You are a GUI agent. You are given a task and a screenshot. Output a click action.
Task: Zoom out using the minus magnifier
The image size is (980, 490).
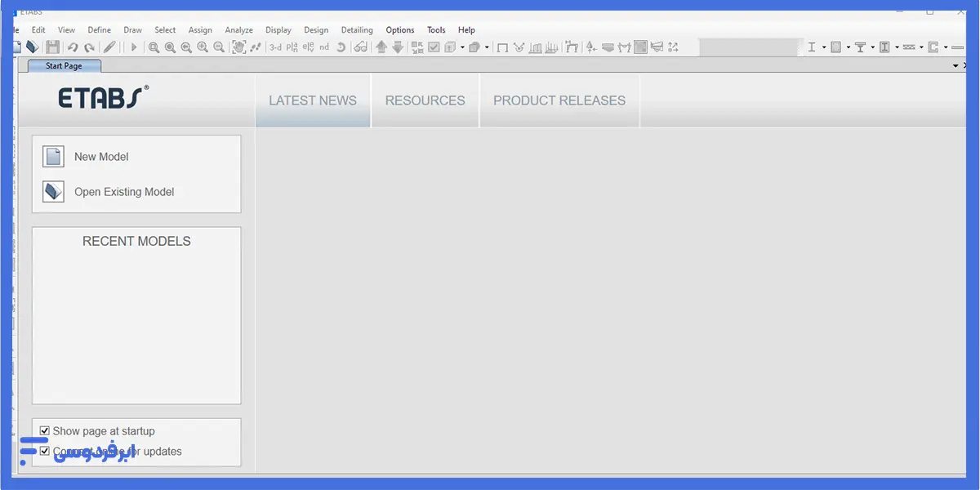click(x=219, y=47)
